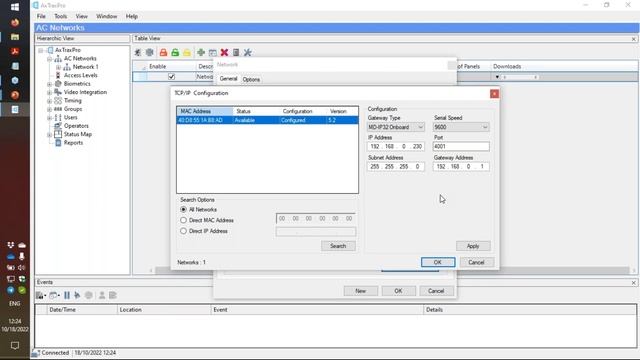Click the grey circle icon in Events toolbar

point(89,295)
